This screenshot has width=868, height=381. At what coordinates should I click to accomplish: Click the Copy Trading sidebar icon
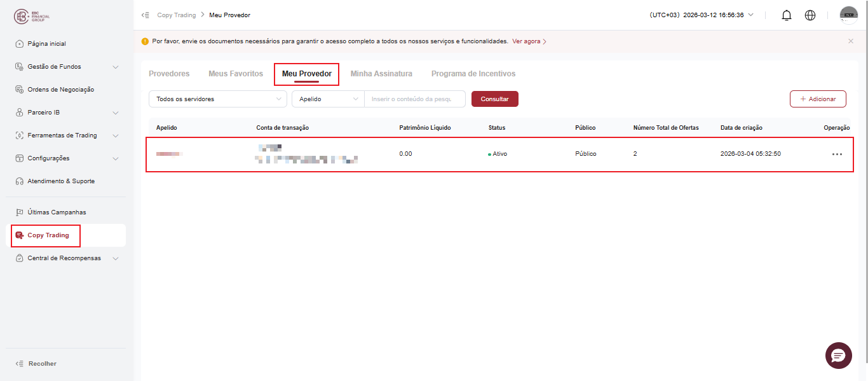tap(19, 235)
